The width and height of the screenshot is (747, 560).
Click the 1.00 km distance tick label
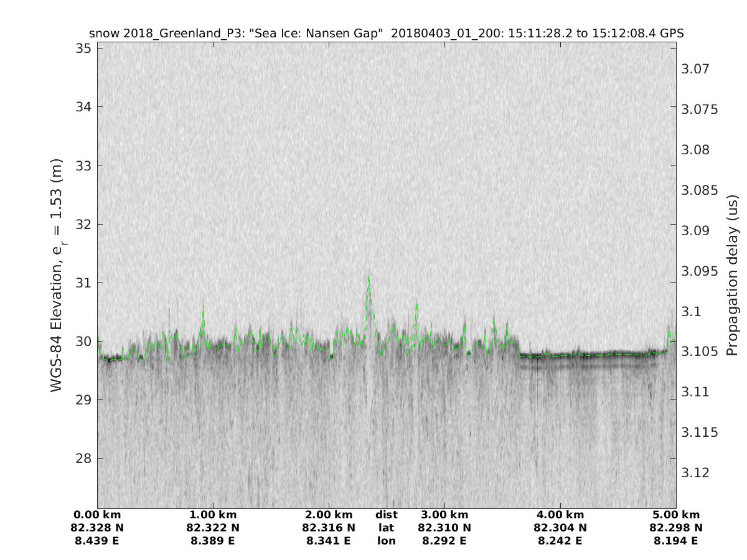coord(213,515)
